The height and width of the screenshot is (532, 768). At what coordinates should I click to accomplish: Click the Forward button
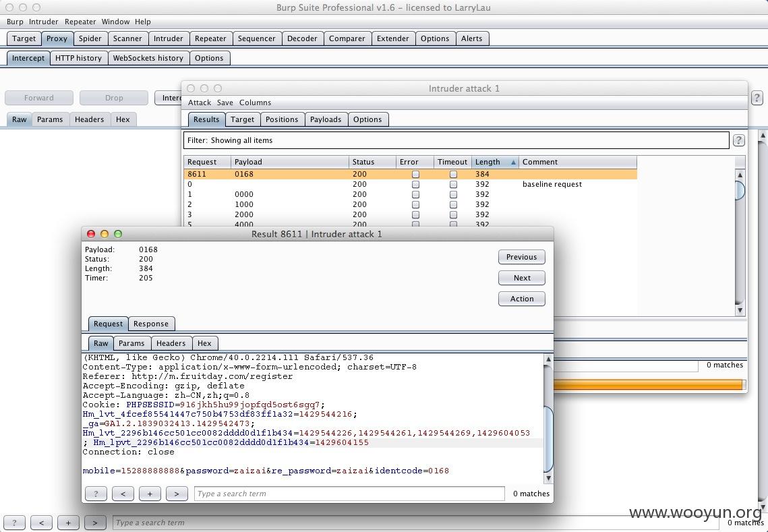39,98
